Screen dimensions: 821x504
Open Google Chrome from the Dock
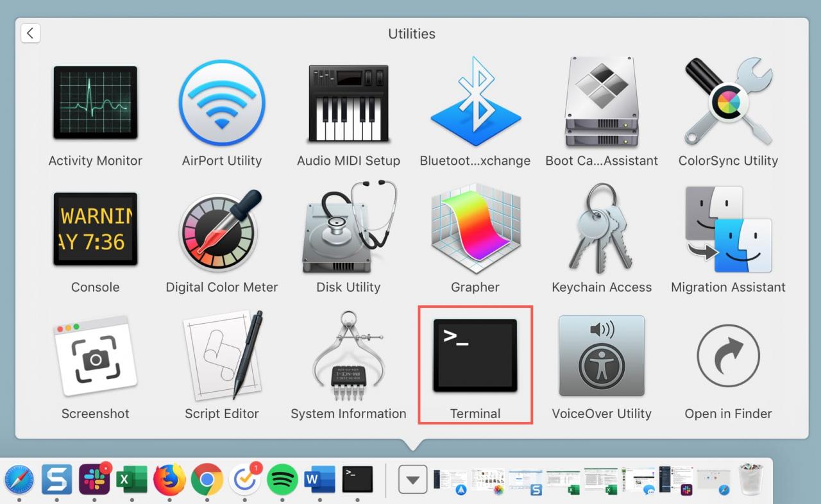click(x=207, y=480)
